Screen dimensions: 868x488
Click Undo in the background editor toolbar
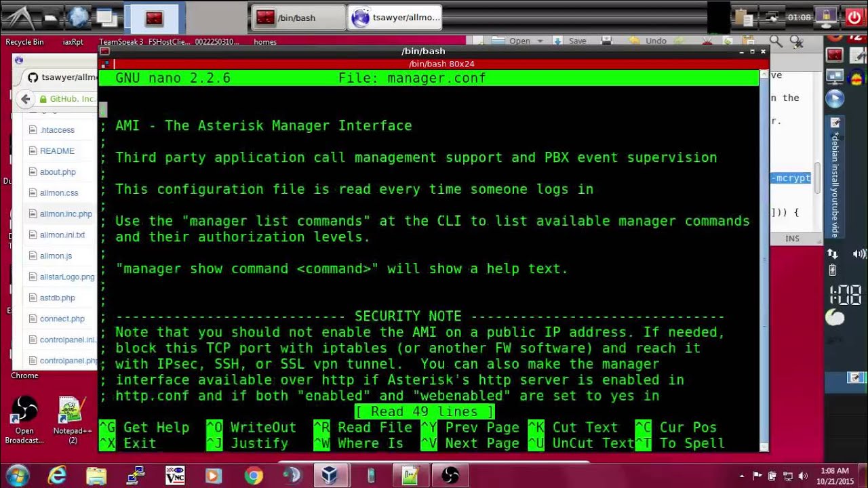[649, 41]
